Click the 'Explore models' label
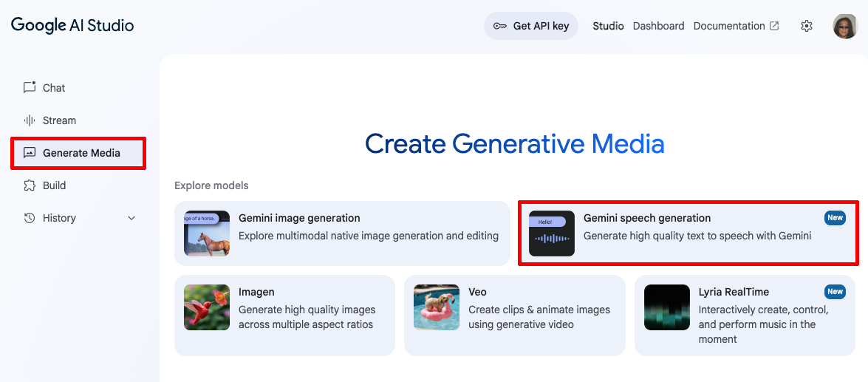 211,185
